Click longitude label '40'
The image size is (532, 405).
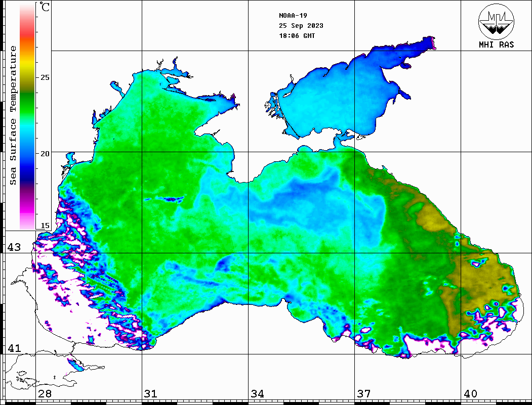click(x=470, y=394)
